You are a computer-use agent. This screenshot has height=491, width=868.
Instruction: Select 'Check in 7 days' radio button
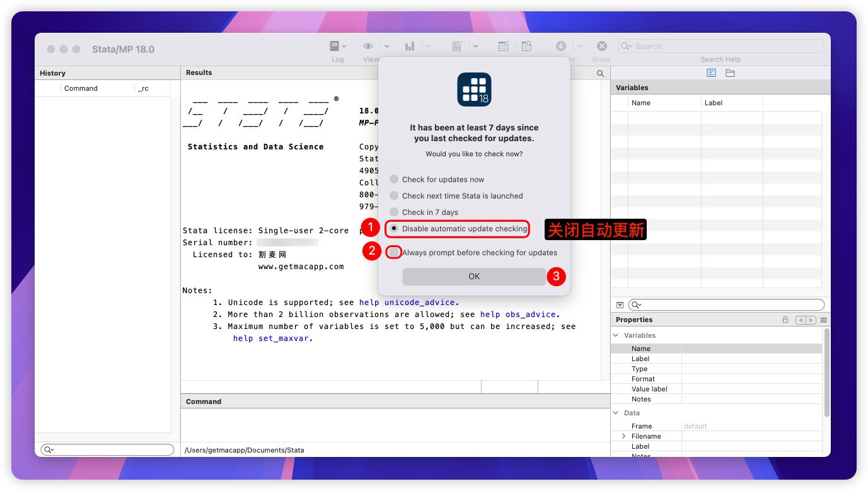click(x=394, y=212)
